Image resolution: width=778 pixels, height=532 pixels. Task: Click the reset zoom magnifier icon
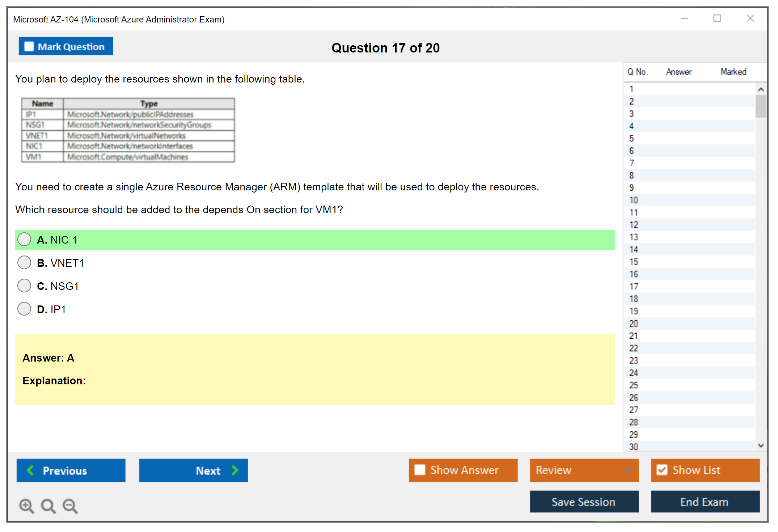click(48, 506)
